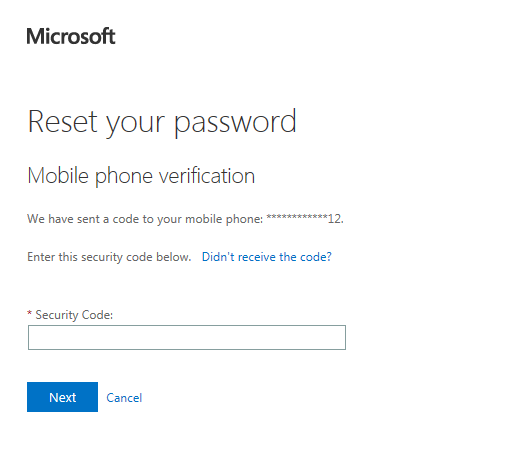The width and height of the screenshot is (527, 455).
Task: Click the Microsoft logo
Action: point(71,36)
